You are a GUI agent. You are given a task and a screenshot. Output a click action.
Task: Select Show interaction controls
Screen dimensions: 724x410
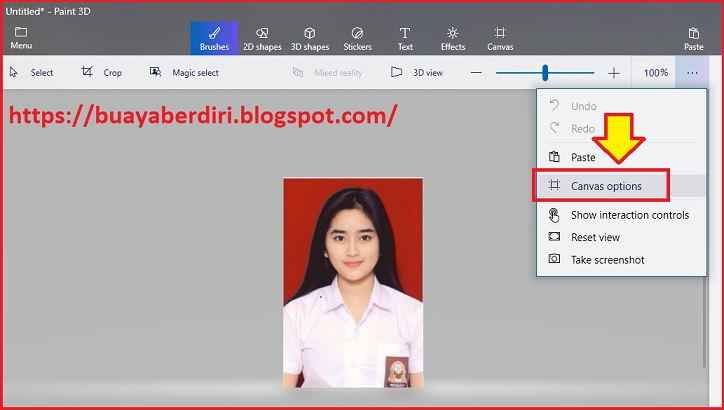[621, 215]
